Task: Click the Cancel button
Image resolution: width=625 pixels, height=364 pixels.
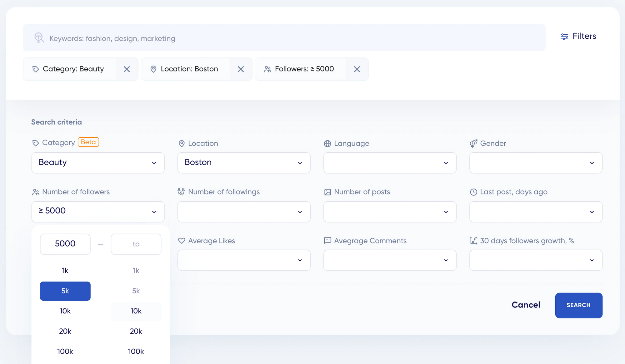Action: (x=526, y=305)
